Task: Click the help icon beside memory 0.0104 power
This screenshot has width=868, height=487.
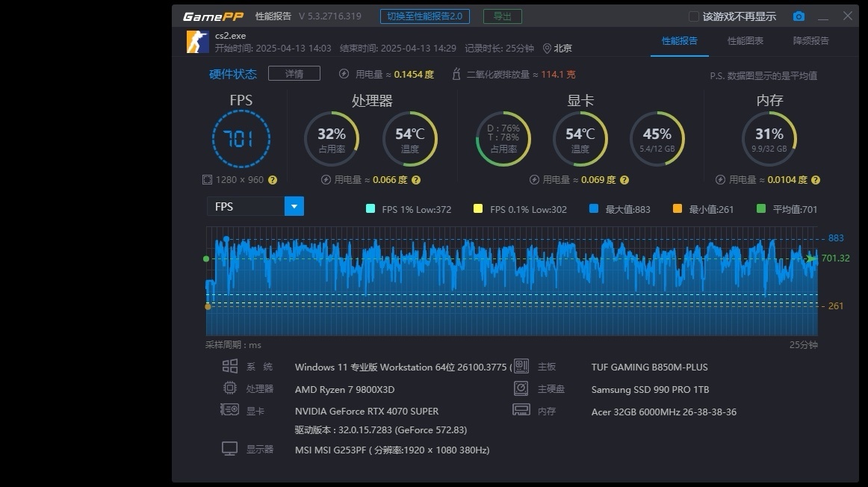Action: pyautogui.click(x=816, y=180)
